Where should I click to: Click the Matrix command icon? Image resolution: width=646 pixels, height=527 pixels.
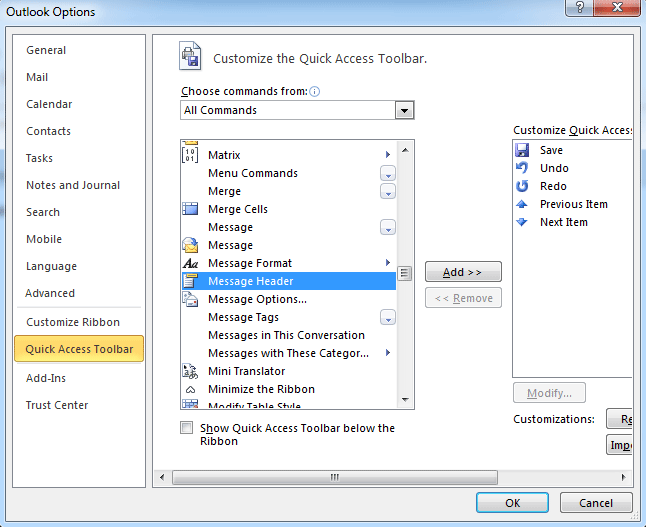tap(190, 155)
